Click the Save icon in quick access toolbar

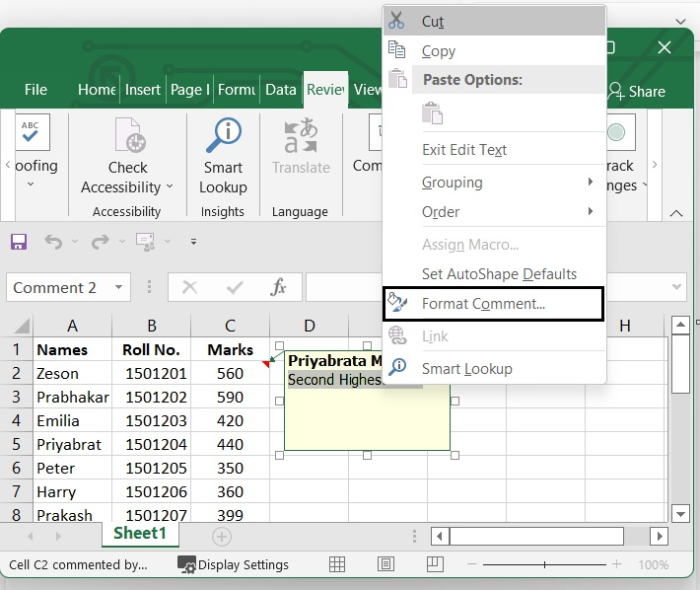[x=18, y=242]
